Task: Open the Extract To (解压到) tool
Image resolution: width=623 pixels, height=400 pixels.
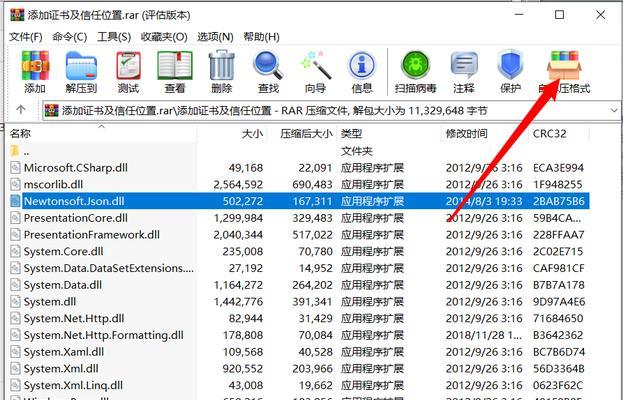Action: 81,72
